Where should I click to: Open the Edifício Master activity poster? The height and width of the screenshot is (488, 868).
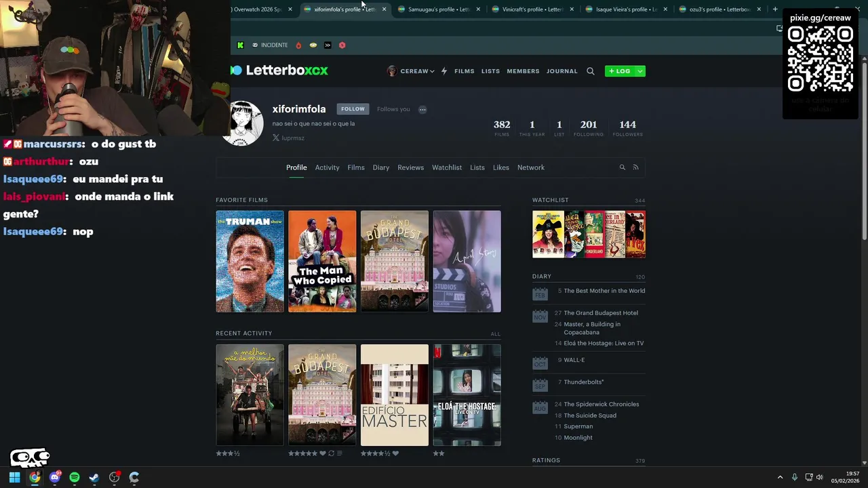point(395,395)
